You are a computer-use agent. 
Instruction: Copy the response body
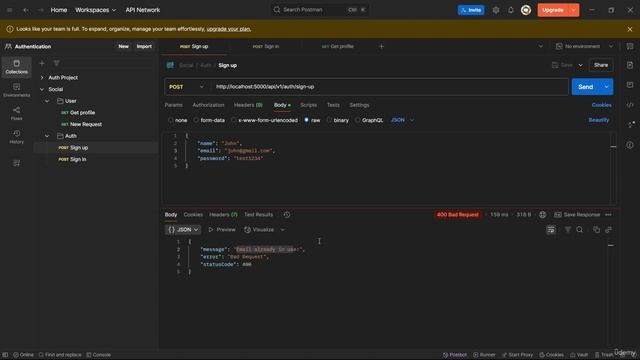[596, 230]
